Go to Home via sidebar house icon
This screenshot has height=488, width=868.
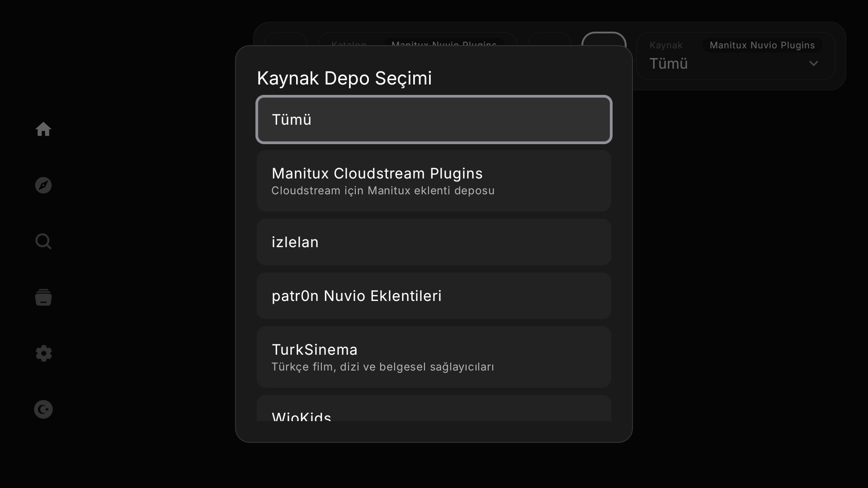pos(43,129)
